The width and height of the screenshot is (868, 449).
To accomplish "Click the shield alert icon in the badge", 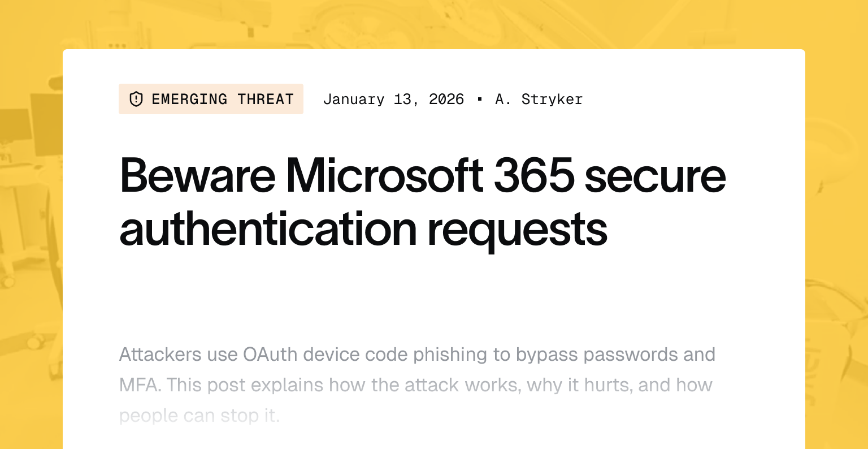I will [136, 100].
